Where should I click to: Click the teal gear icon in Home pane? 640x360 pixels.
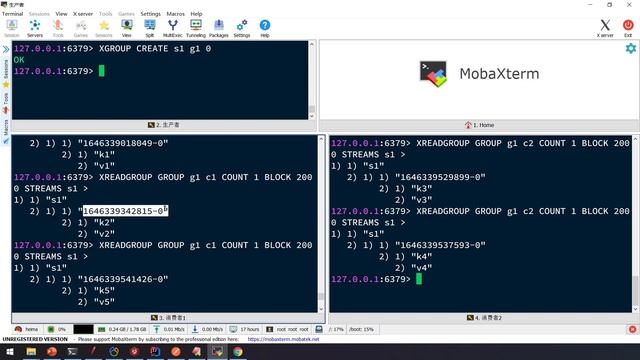631,49
